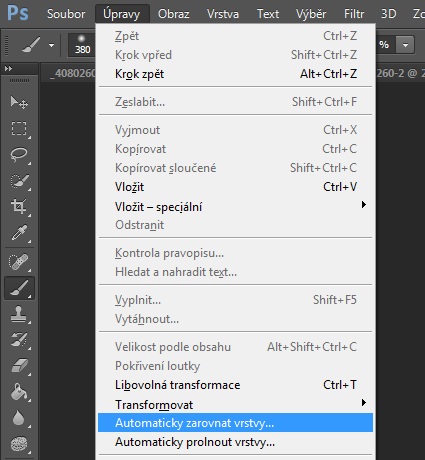Viewport: 425px width, 460px height.
Task: Select the Eraser tool
Action: [x=19, y=366]
